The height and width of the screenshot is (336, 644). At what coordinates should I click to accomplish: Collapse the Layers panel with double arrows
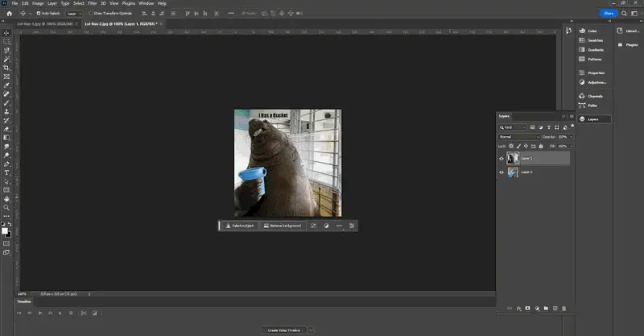pos(563,116)
